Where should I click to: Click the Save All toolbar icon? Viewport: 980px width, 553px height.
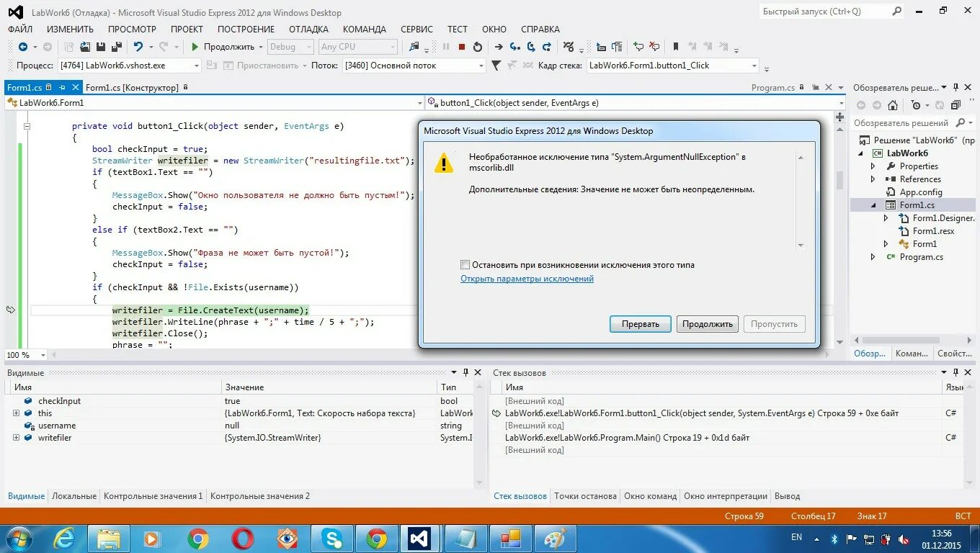click(115, 47)
